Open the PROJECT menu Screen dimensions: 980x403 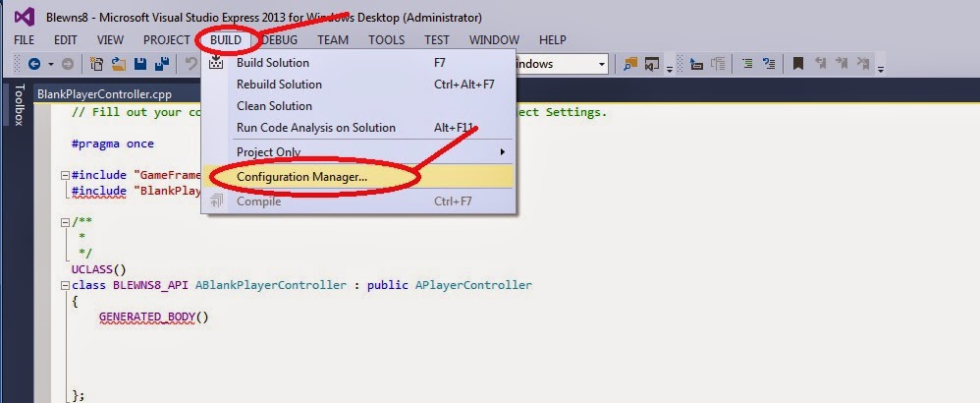[166, 40]
